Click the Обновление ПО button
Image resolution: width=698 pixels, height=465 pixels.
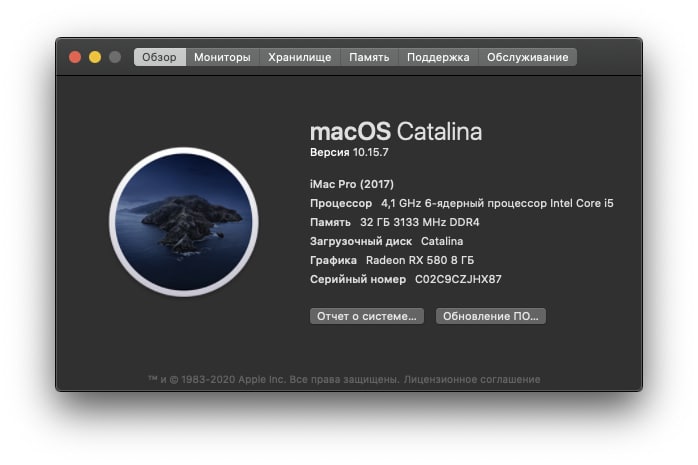[x=491, y=316]
